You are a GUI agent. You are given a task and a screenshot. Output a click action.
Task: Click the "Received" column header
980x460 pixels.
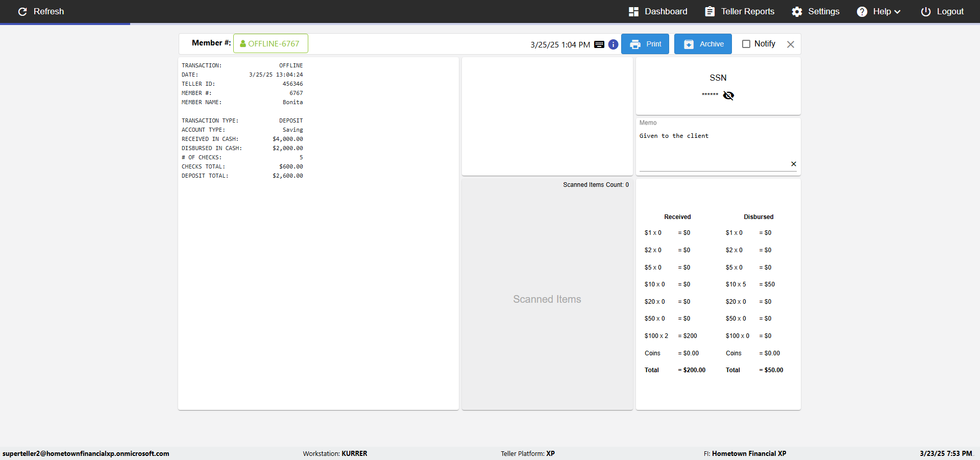677,217
